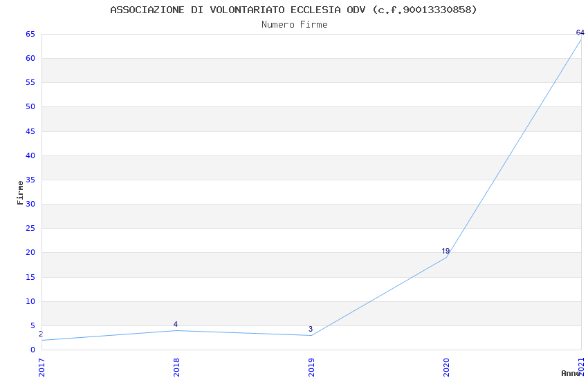Click the y-axis tick value 25

[x=30, y=229]
